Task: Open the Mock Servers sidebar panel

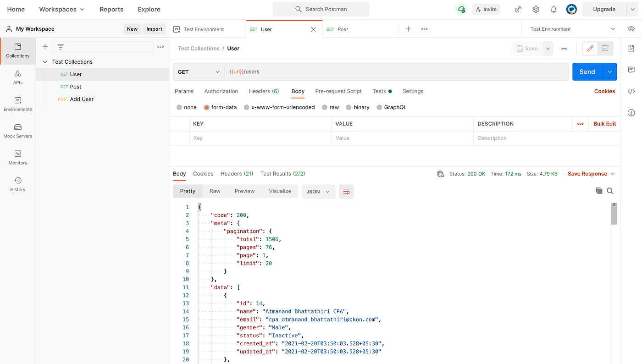Action: [18, 131]
